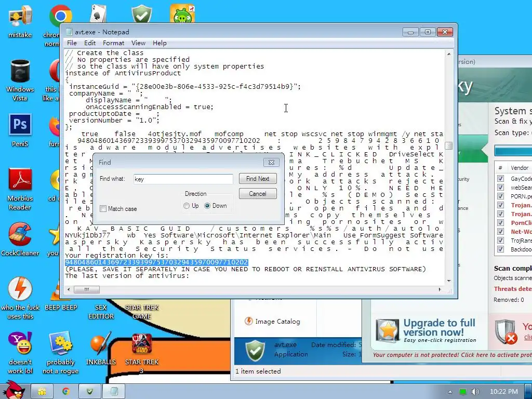This screenshot has height=399, width=532.
Task: Close the Find dialog
Action: click(x=271, y=162)
